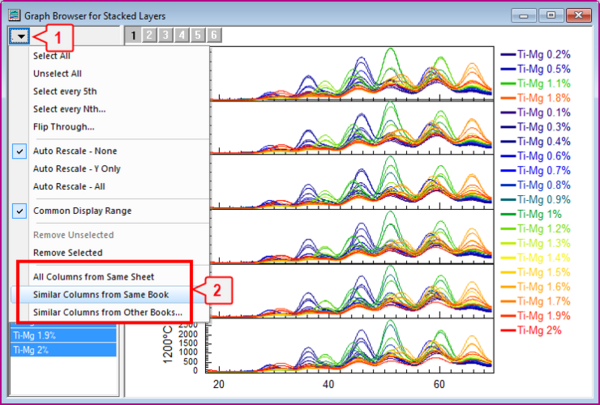Click x-axis tick label 40
This screenshot has height=405, width=600.
pyautogui.click(x=328, y=384)
